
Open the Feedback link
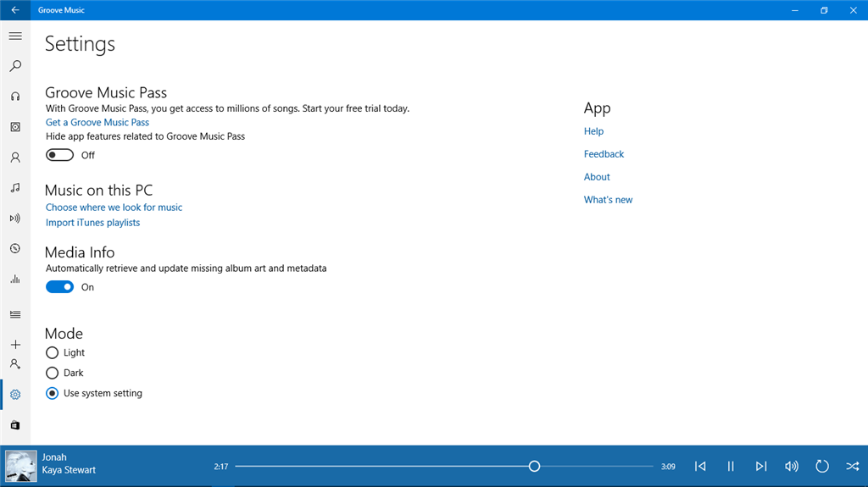(604, 154)
